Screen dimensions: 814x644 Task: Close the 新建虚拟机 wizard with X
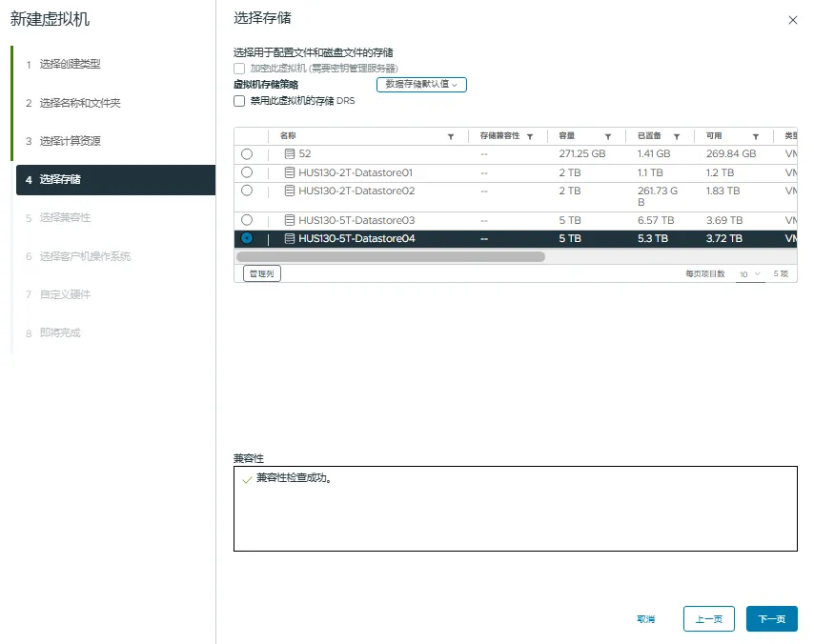click(793, 20)
